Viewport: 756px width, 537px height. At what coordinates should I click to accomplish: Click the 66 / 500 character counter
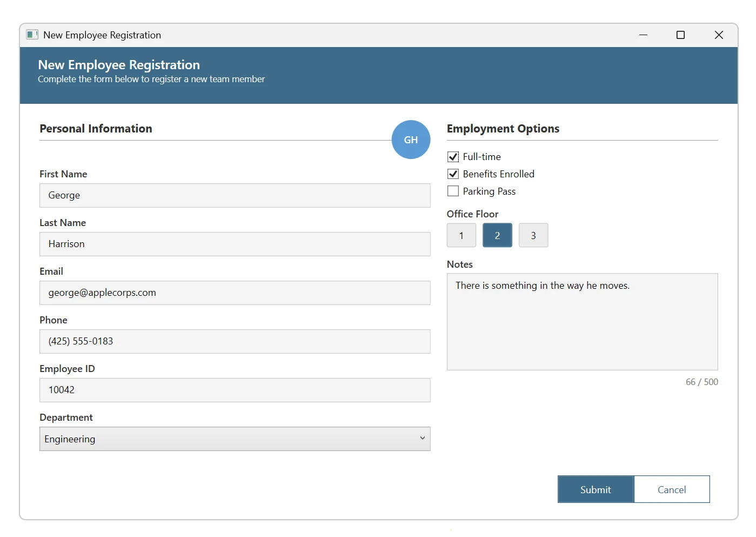point(702,382)
